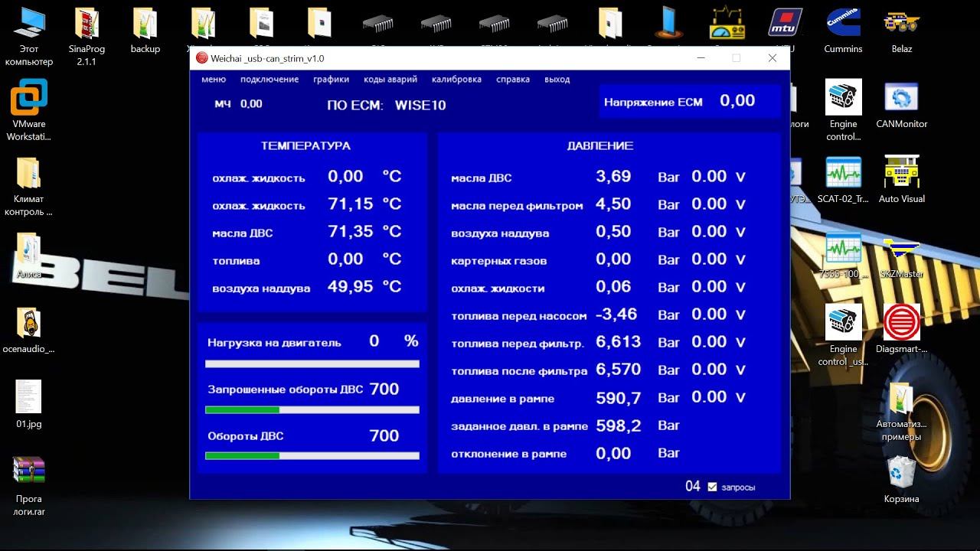Viewport: 980px width, 551px height.
Task: Open the Belaz truck desktop shortcut
Action: 901,31
